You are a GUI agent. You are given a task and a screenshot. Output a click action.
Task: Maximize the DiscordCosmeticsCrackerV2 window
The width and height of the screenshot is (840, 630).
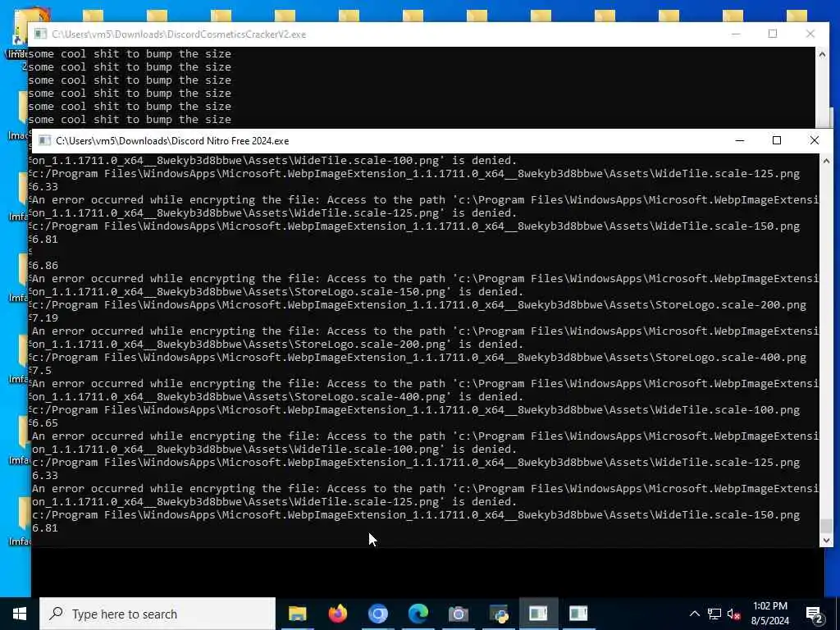(x=773, y=34)
